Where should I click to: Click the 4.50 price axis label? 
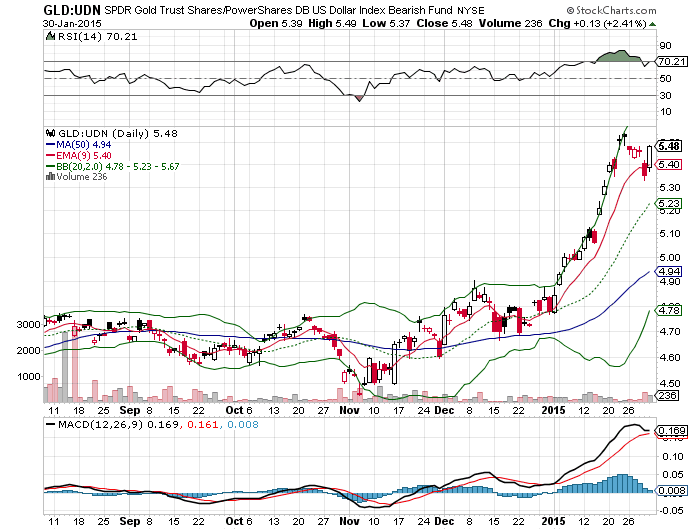[670, 383]
